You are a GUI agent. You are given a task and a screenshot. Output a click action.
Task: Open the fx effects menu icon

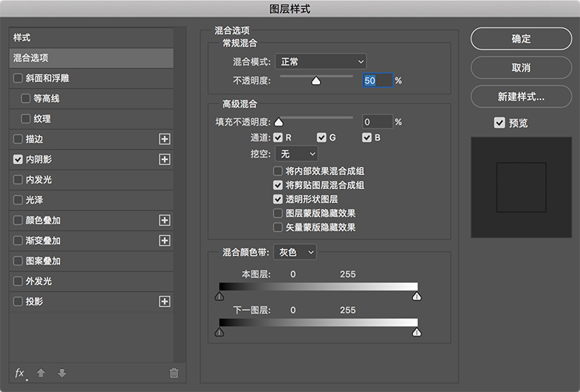click(x=20, y=373)
